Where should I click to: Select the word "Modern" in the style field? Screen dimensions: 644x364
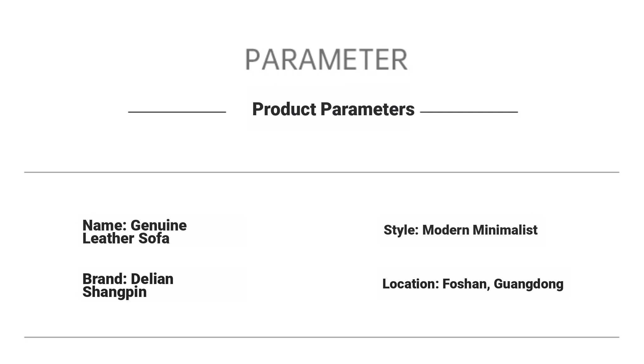click(446, 230)
